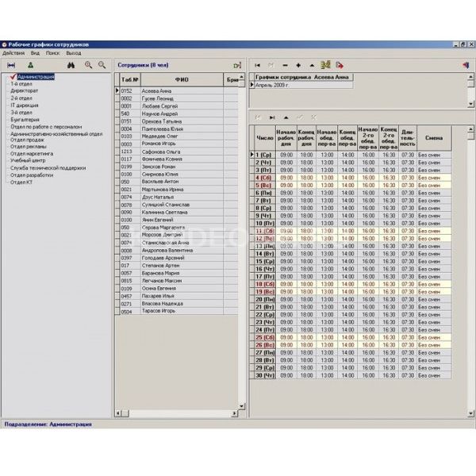Click the green employee tree icon
This screenshot has height=476, width=476.
click(x=30, y=64)
